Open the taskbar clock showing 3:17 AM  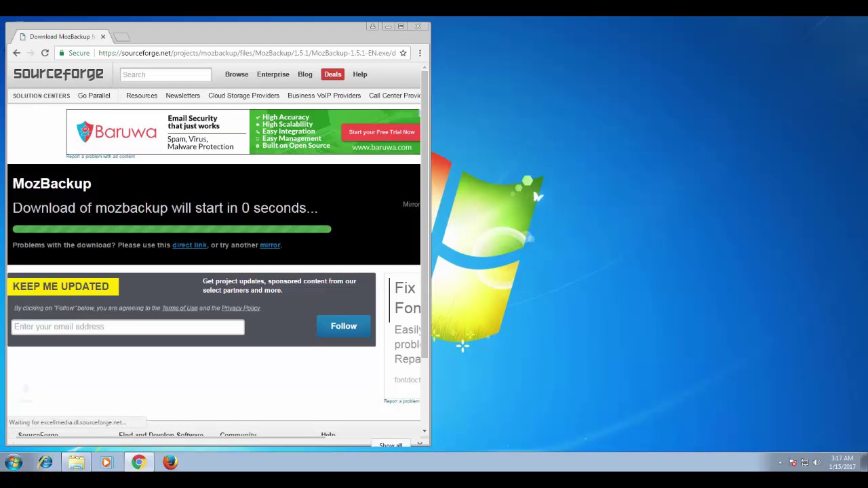point(842,462)
